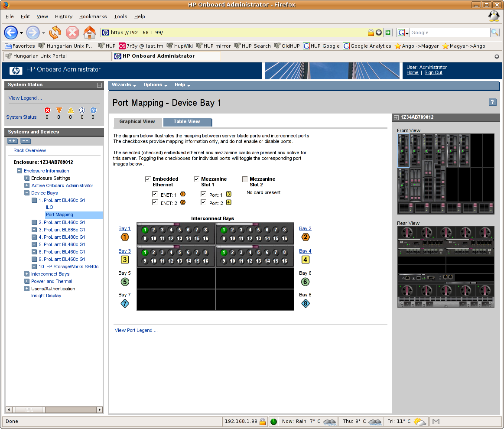Click the blue informational status icon
Screen dimensions: 504x429
coord(82,110)
